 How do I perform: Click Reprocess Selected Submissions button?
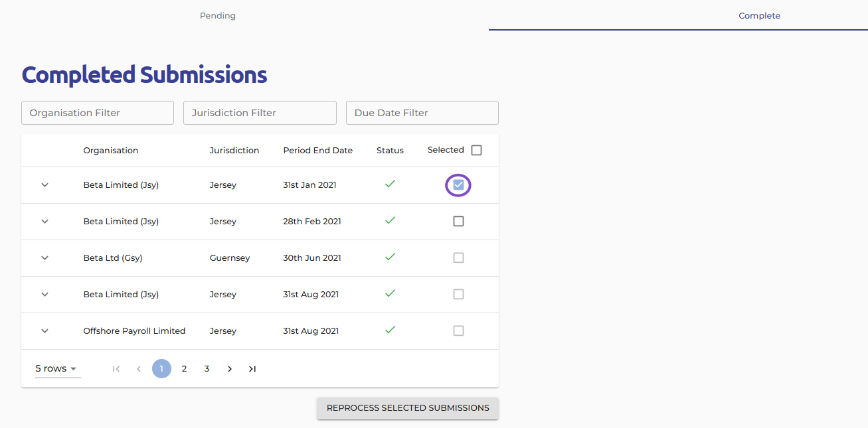point(408,408)
